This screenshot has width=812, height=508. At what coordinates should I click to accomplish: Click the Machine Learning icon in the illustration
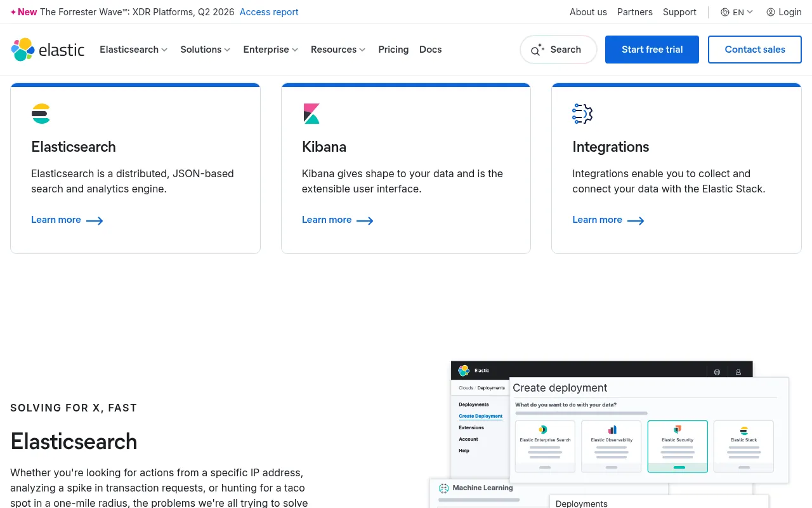coord(444,488)
